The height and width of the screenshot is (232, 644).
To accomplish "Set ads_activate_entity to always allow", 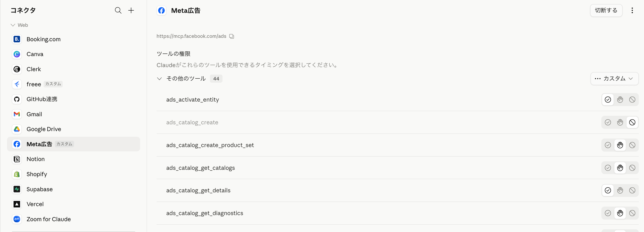I will pos(608,100).
